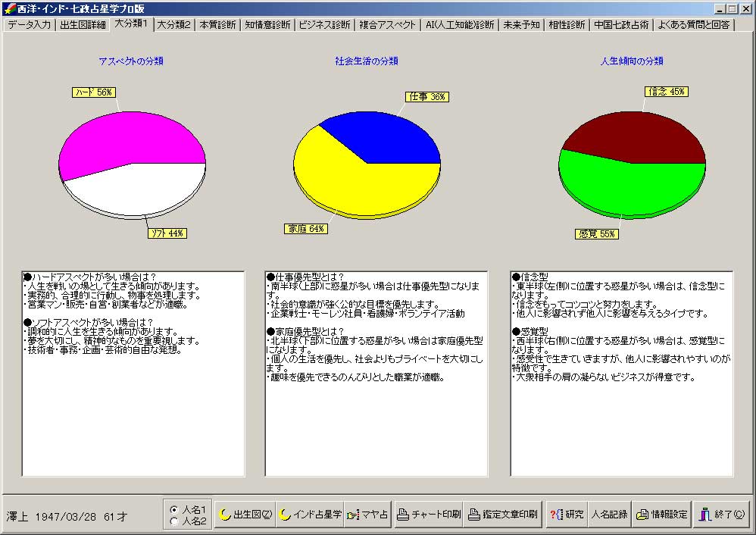Click the チャート印刷 printer button

[x=429, y=515]
